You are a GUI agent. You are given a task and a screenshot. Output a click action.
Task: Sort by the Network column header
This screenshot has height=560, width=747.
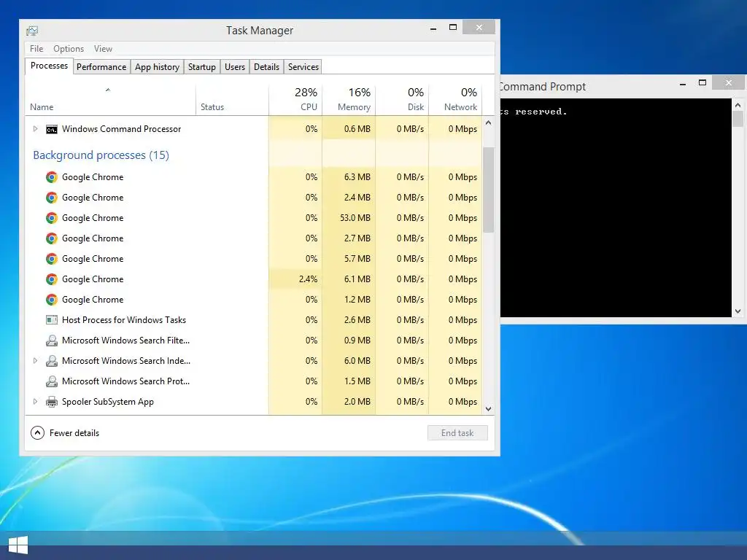pos(455,101)
